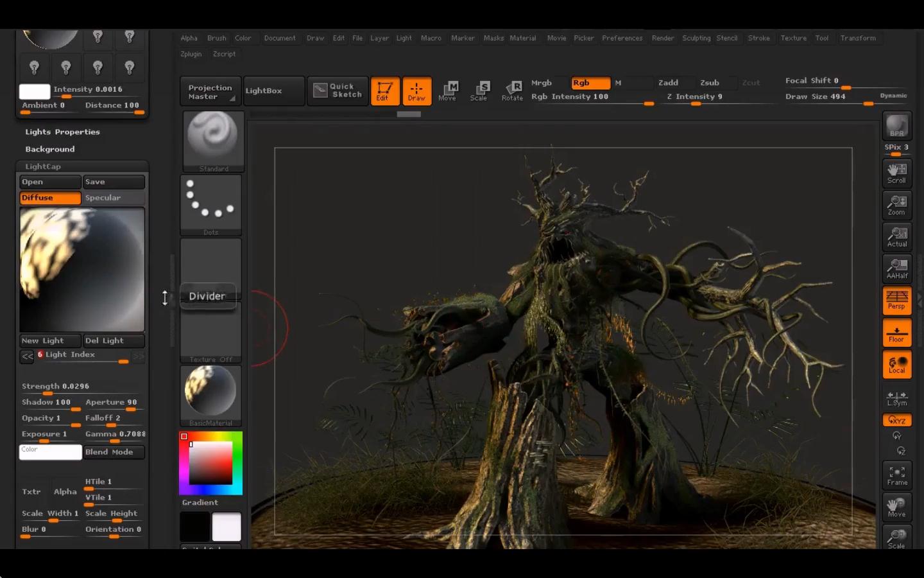Open the Standard brush thumbnail picker
Image resolution: width=924 pixels, height=578 pixels.
(x=213, y=141)
